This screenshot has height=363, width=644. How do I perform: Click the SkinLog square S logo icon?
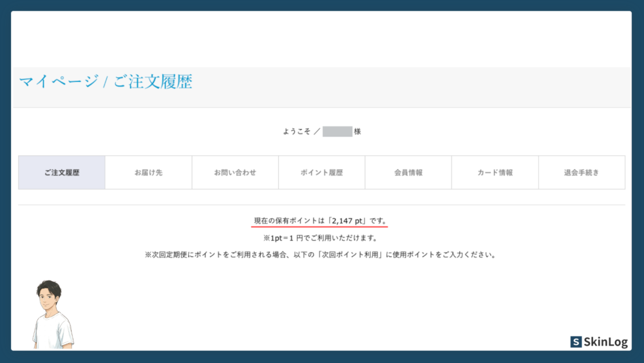pyautogui.click(x=576, y=342)
